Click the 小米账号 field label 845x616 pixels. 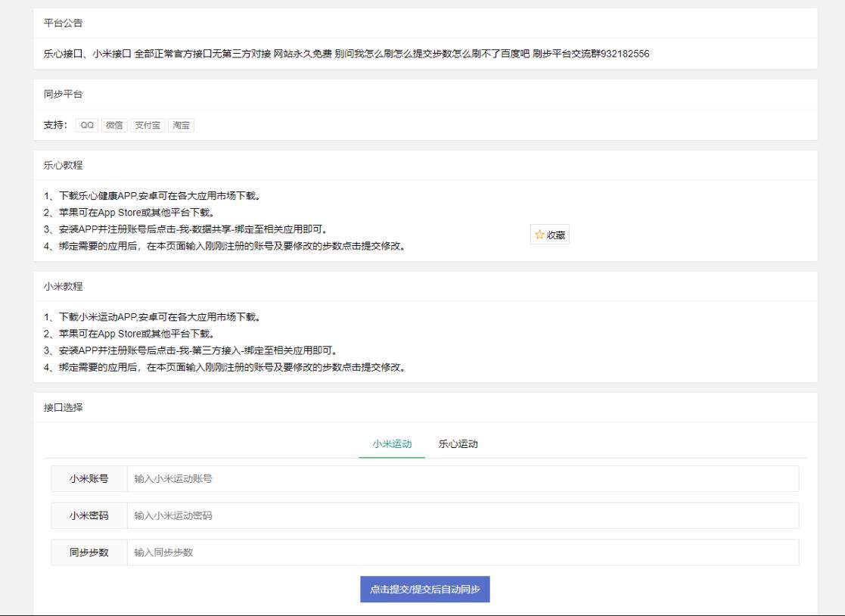click(89, 479)
